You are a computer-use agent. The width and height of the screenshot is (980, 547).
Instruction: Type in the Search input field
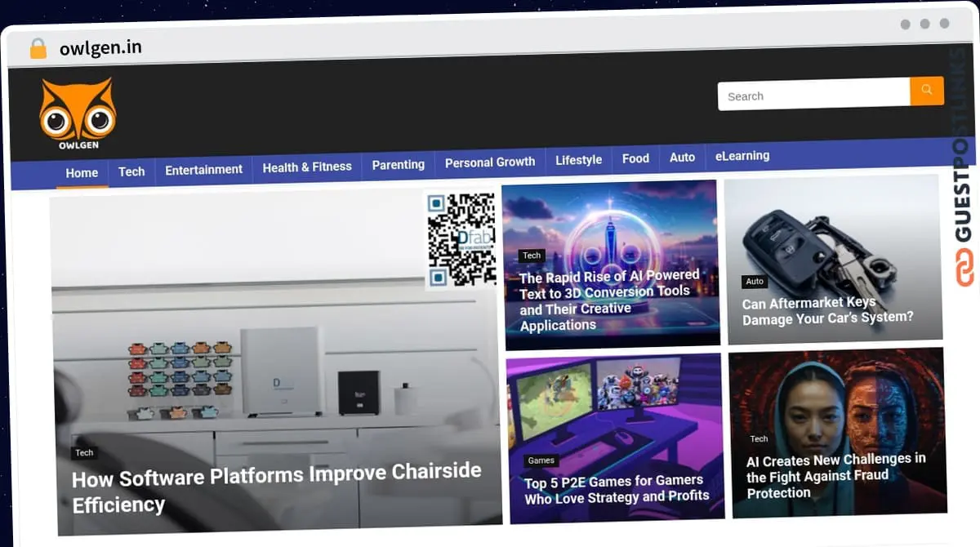[x=813, y=96]
